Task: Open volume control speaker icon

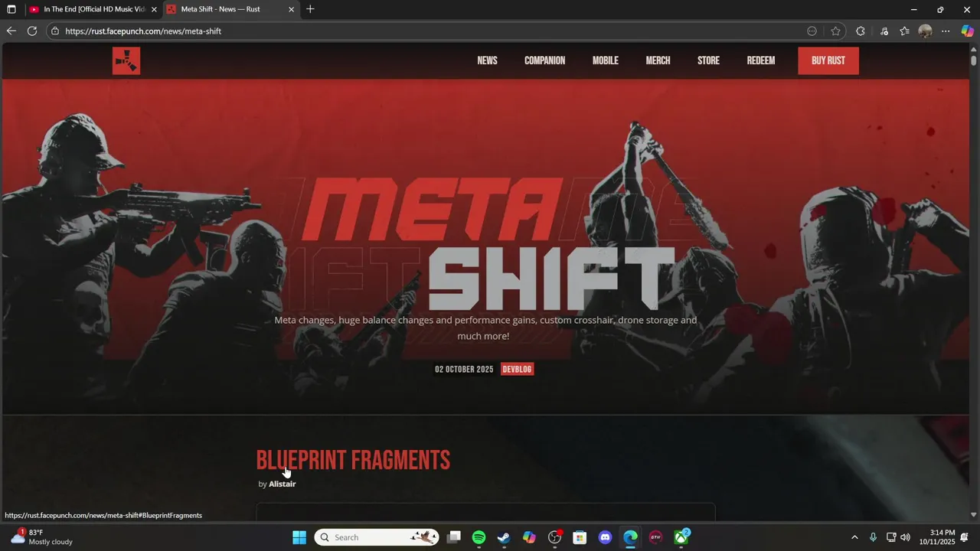Action: [906, 537]
